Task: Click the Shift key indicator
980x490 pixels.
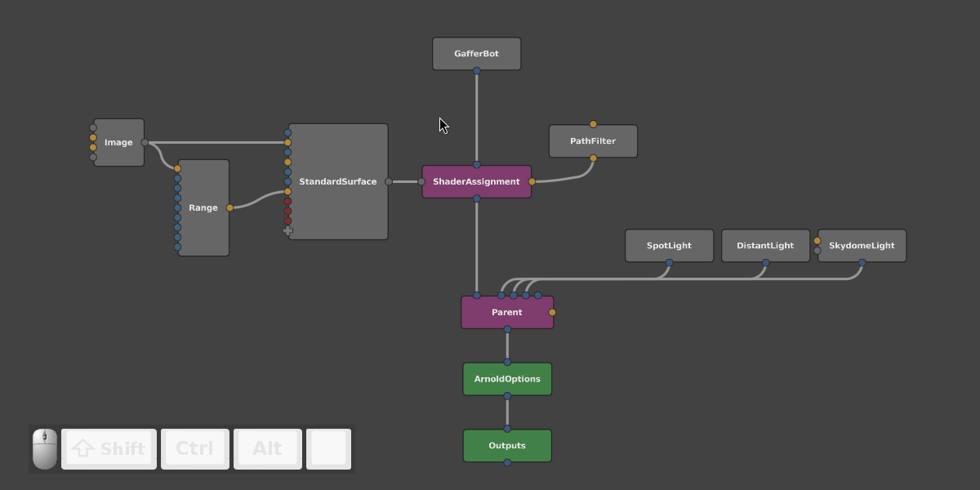Action: pyautogui.click(x=109, y=448)
